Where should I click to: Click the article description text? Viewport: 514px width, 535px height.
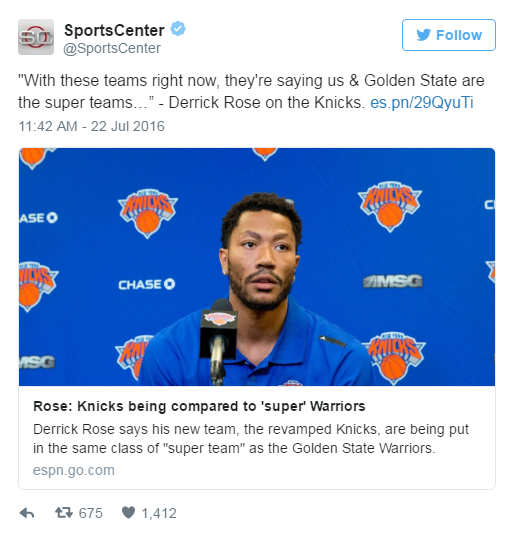251,438
